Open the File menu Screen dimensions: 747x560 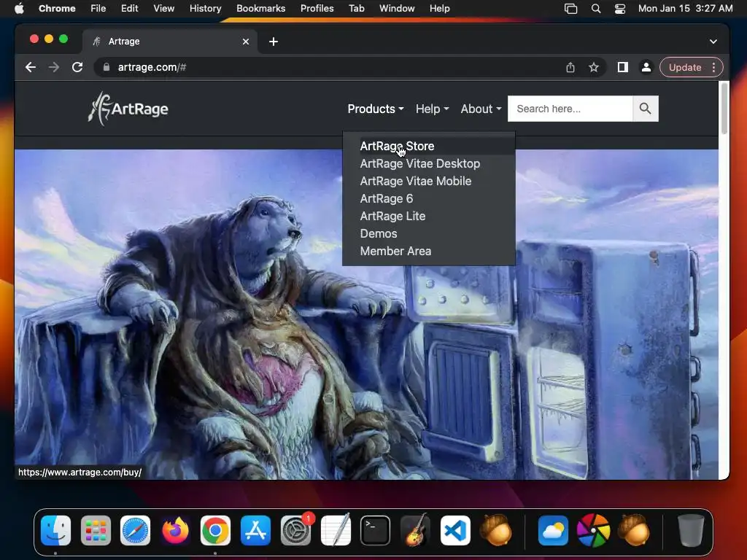point(98,9)
